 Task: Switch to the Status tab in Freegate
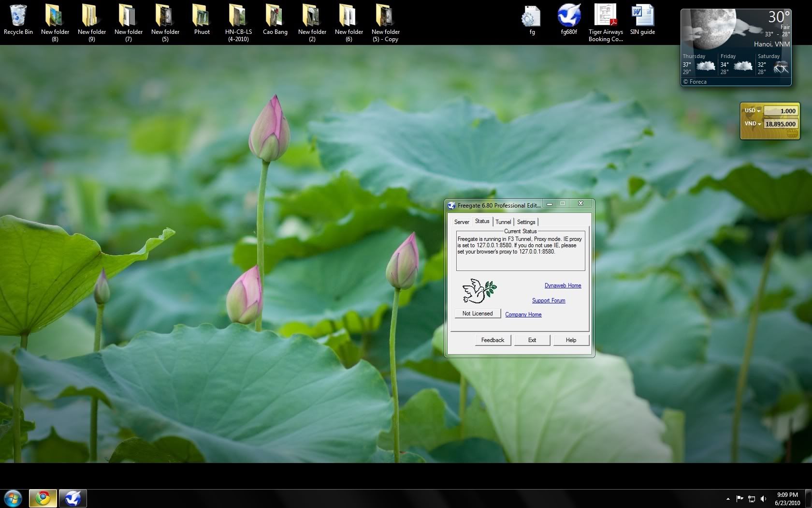[482, 221]
